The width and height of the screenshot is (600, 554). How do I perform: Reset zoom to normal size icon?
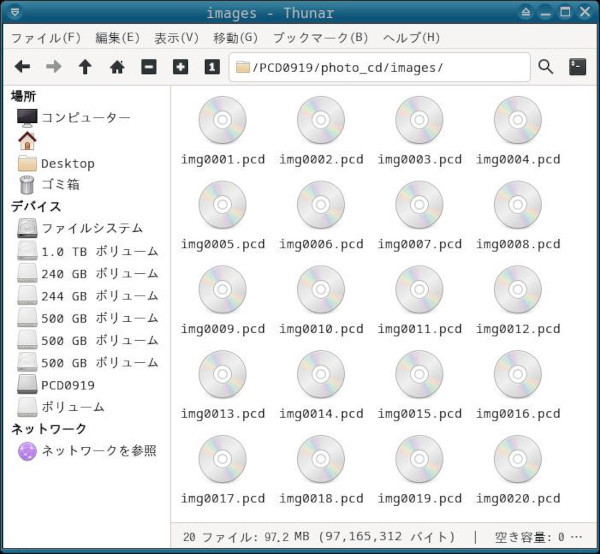pyautogui.click(x=211, y=67)
